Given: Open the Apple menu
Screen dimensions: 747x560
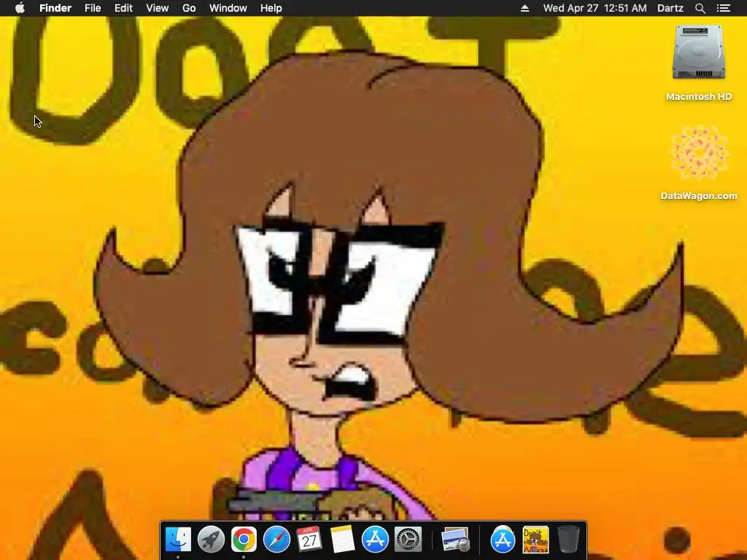Looking at the screenshot, I should 20,8.
